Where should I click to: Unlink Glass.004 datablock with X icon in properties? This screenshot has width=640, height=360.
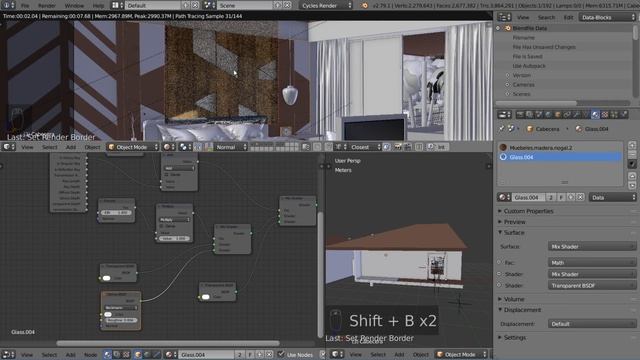click(580, 197)
